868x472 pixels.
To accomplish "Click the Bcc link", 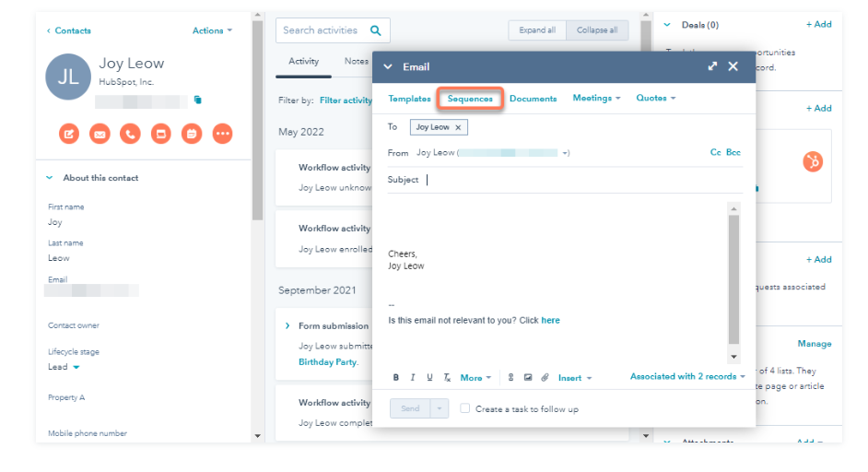I will click(733, 152).
